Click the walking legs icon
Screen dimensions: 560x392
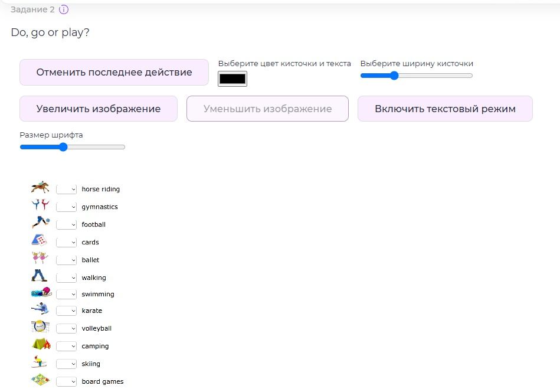coord(40,275)
